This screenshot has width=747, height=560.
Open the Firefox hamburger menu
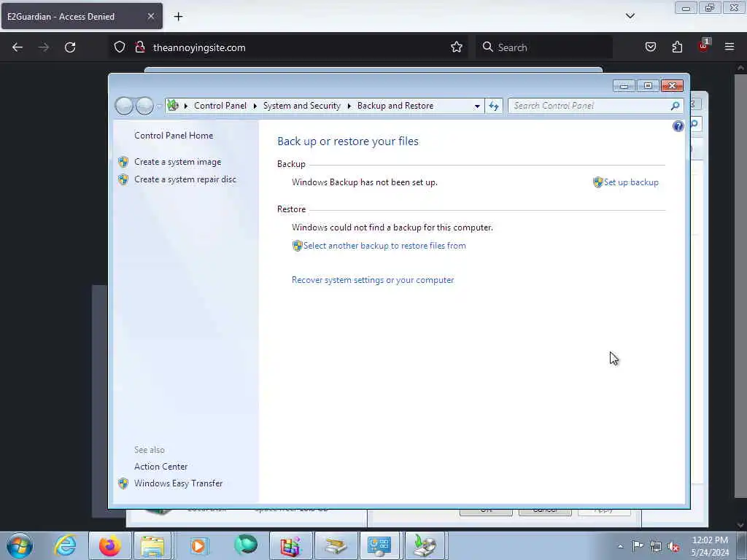click(x=729, y=47)
